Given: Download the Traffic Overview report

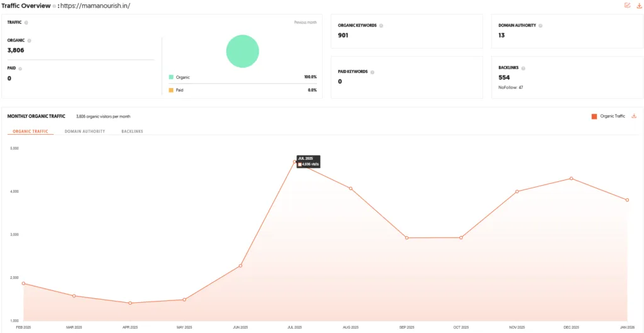Looking at the screenshot, I should click(639, 5).
